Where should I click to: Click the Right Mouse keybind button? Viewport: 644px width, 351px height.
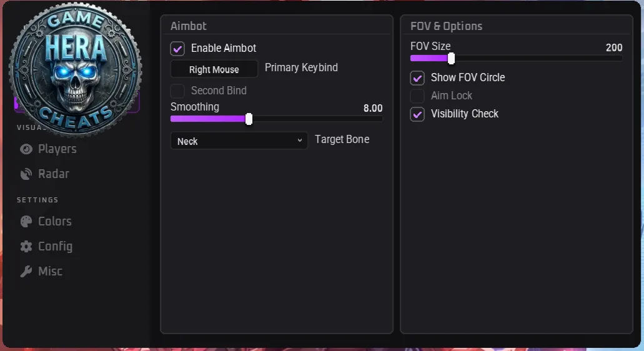click(x=214, y=69)
